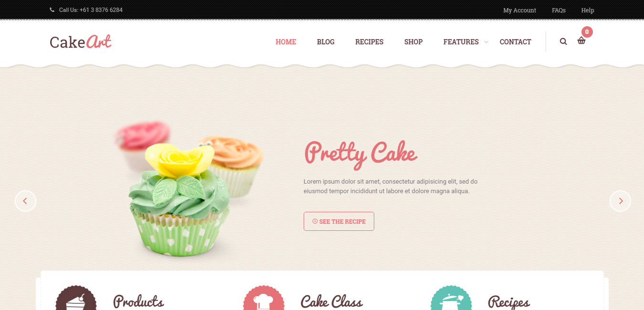Click the phone icon beside Call Us
644x310 pixels.
(52, 10)
